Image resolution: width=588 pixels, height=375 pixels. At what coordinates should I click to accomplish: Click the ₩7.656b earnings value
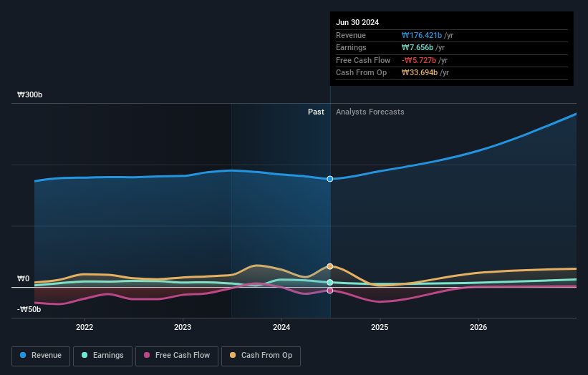click(418, 47)
